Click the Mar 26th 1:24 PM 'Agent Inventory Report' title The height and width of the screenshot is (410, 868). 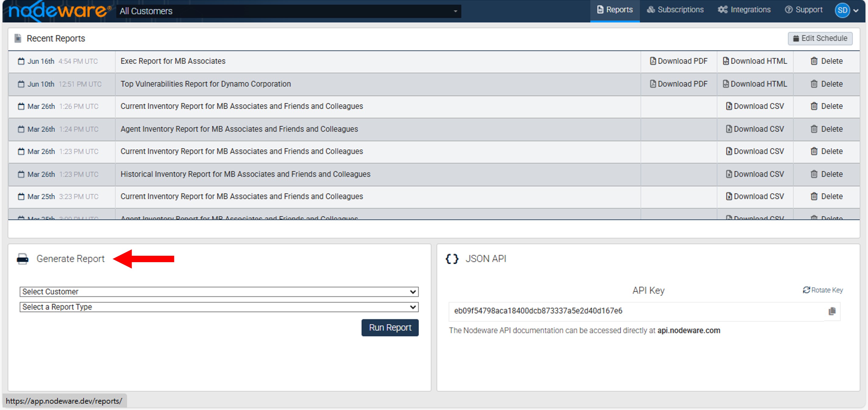[239, 129]
